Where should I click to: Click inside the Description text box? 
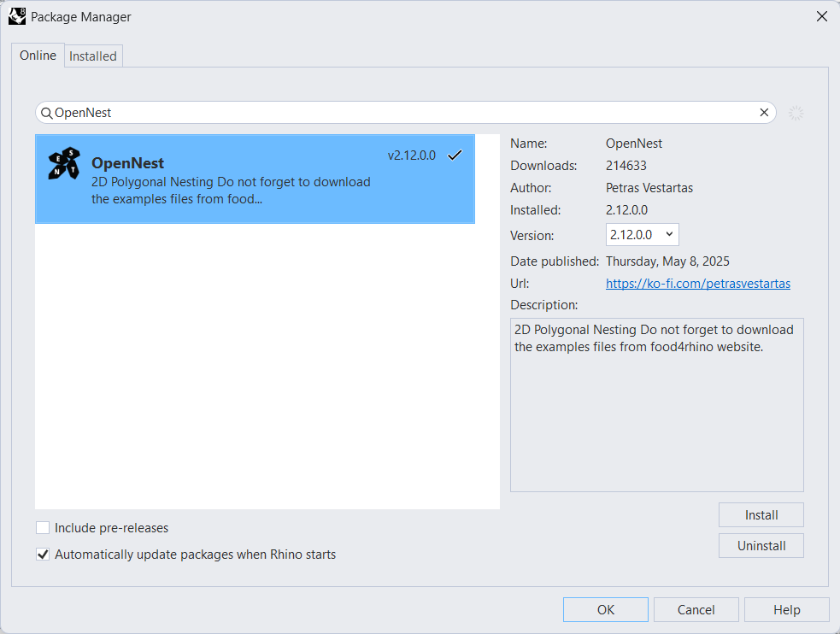pos(657,405)
